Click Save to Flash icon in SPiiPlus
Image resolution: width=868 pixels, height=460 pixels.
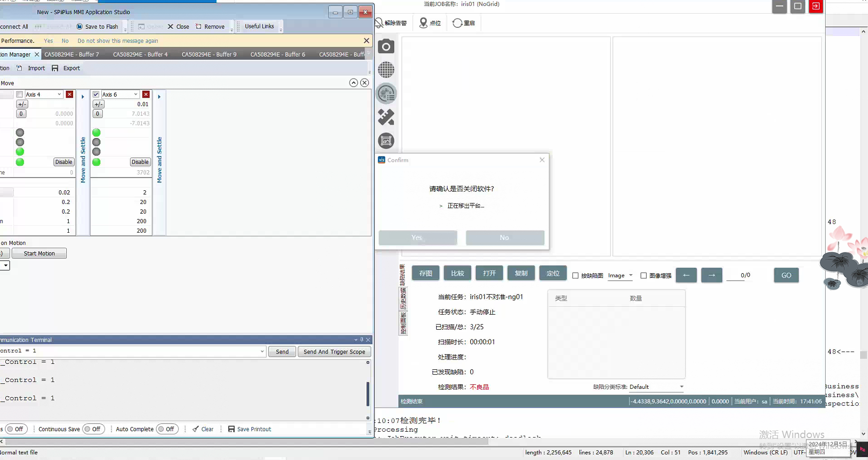pyautogui.click(x=79, y=26)
